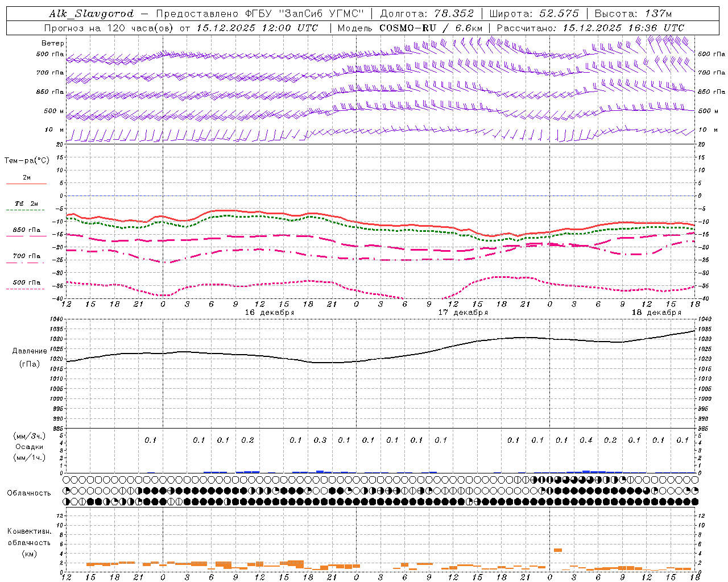The width and height of the screenshot is (728, 582).
Task: Click the 'Давление' pressure panel label
Action: tap(30, 351)
